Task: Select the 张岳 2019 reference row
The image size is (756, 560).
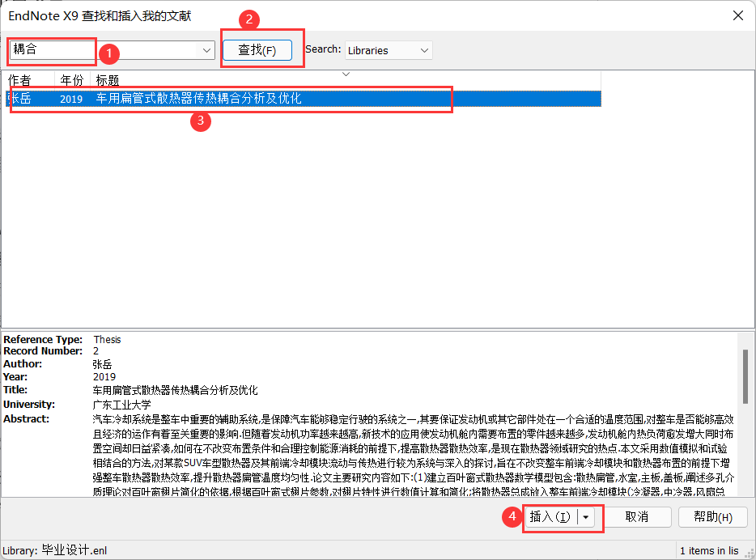Action: pos(304,98)
